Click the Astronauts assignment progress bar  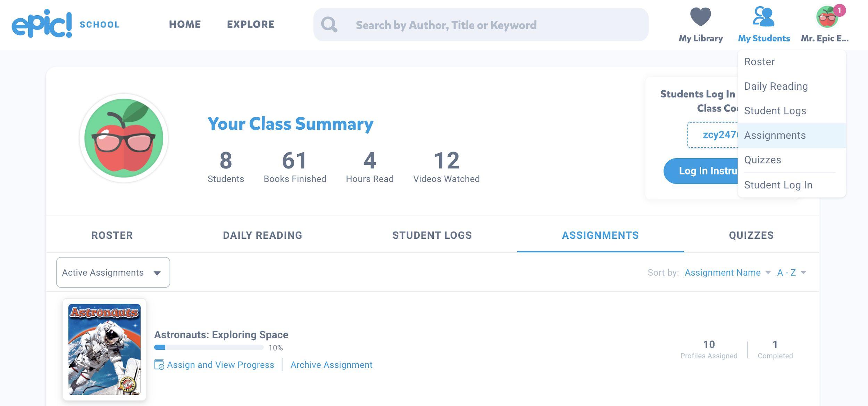(209, 347)
